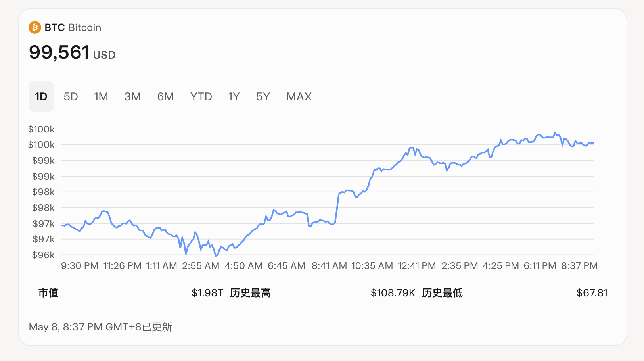Click the 12:41 PM time axis label
Viewport: 644px width, 361px height.
pyautogui.click(x=417, y=266)
